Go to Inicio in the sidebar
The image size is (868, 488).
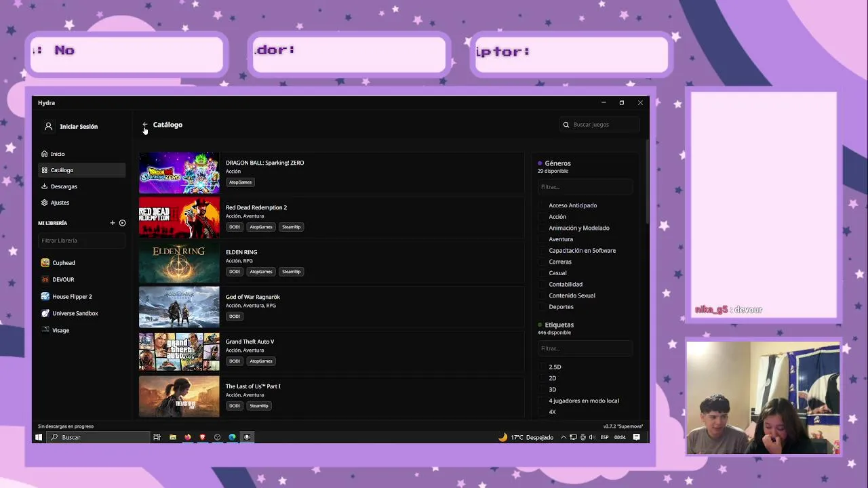click(x=82, y=154)
